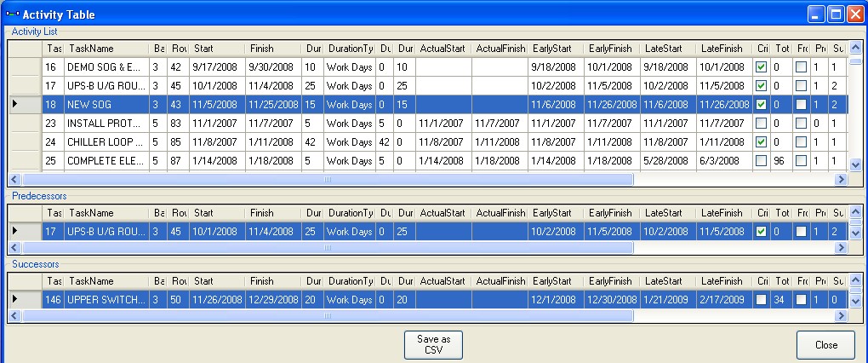This screenshot has height=363, width=868.
Task: Click LateFinish header in Predecessors grid
Action: tap(723, 212)
